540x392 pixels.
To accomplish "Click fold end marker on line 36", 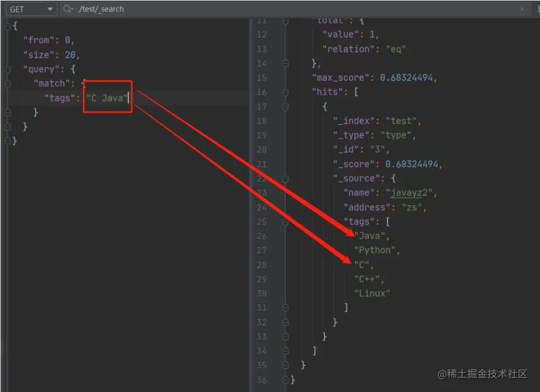I will pos(285,380).
